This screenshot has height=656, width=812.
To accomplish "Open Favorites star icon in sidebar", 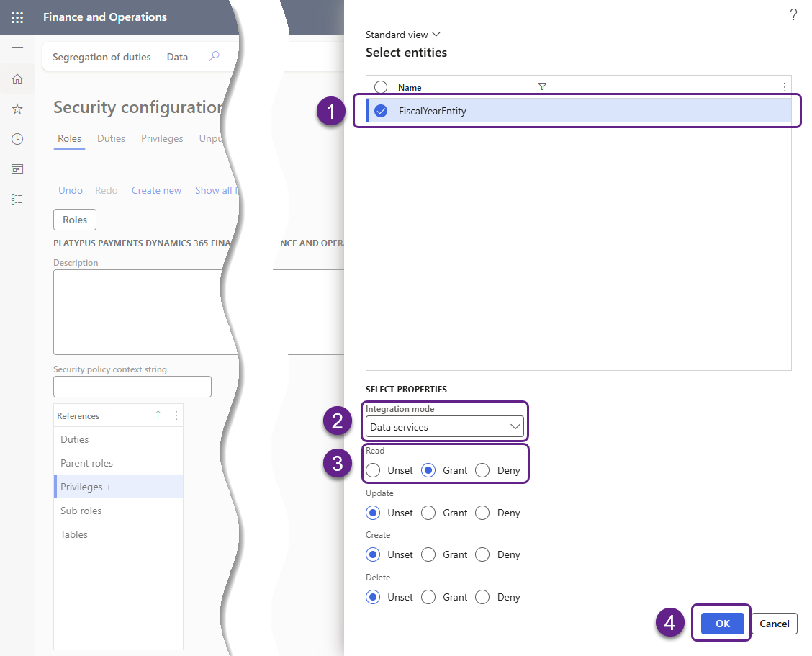I will [17, 109].
